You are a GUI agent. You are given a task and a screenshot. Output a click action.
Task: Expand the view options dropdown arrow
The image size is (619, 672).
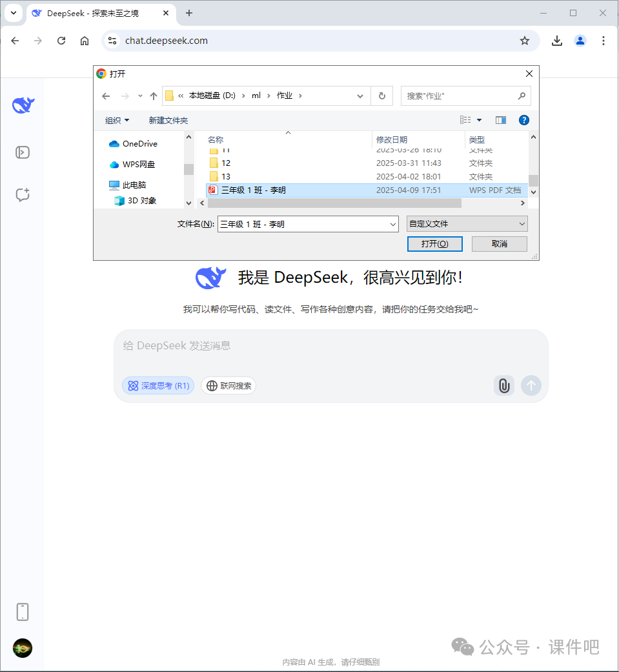click(x=480, y=119)
